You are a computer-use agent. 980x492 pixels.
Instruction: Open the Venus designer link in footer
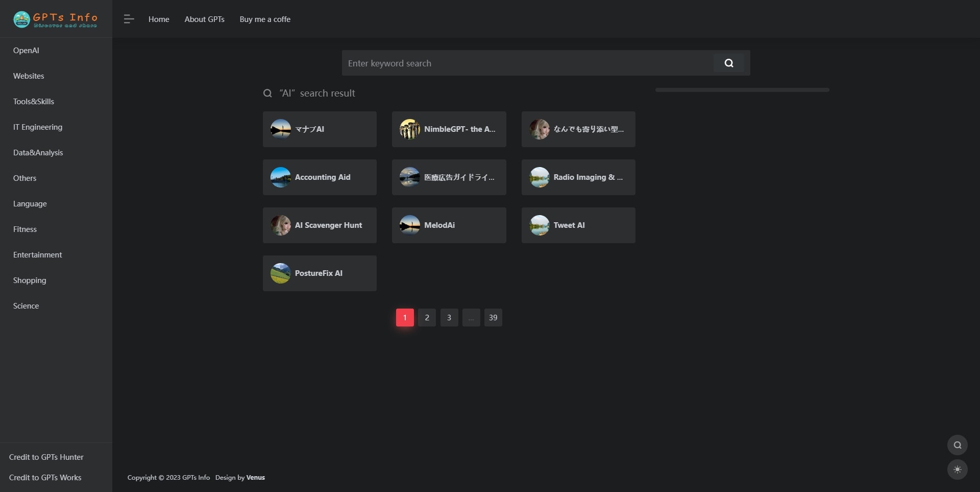[256, 477]
